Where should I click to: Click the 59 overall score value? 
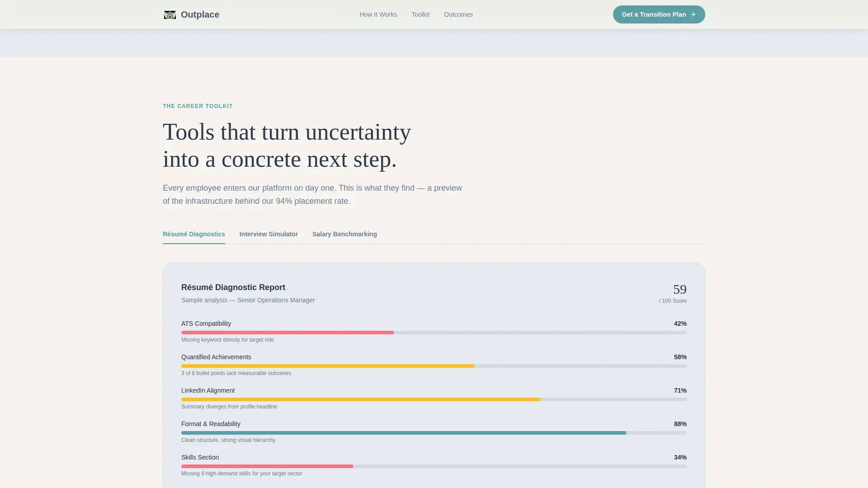[x=679, y=289]
